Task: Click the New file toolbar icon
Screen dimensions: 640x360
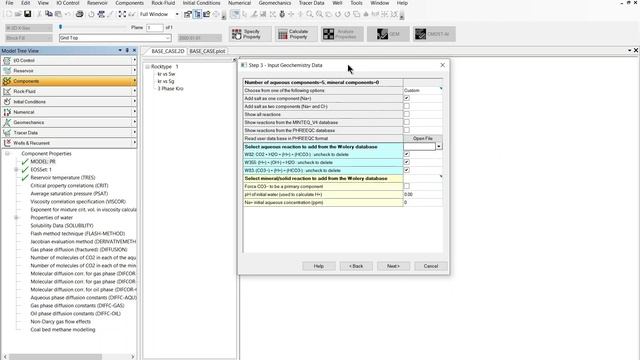Action: (9, 14)
